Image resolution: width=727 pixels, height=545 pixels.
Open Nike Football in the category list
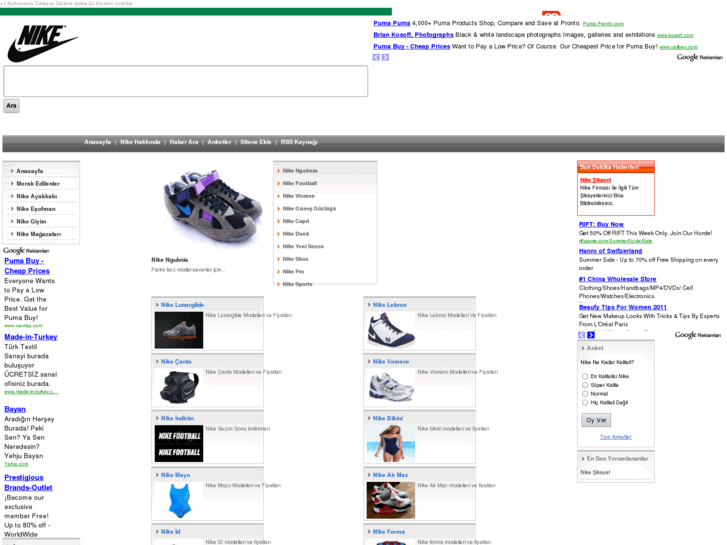300,183
